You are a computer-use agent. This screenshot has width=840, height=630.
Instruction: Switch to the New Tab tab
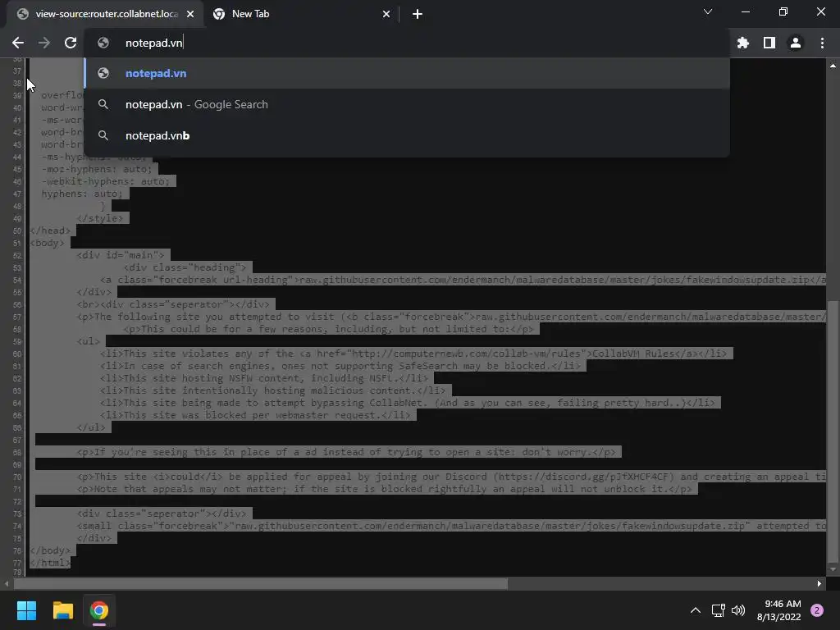click(301, 14)
